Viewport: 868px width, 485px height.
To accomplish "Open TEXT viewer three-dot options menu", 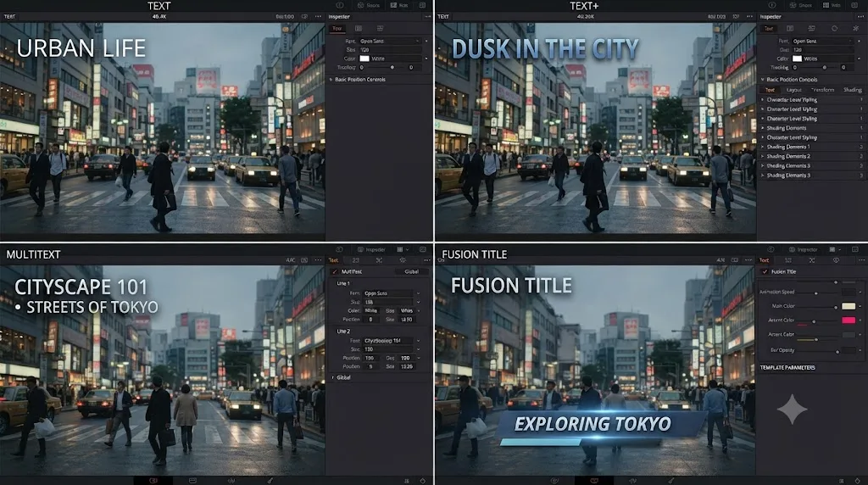I will point(318,17).
